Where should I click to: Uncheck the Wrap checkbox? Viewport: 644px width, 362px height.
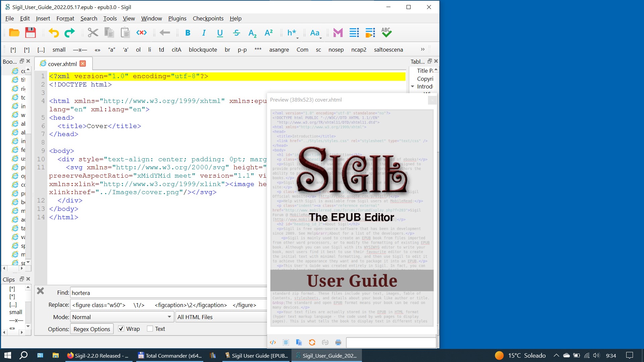coord(121,329)
